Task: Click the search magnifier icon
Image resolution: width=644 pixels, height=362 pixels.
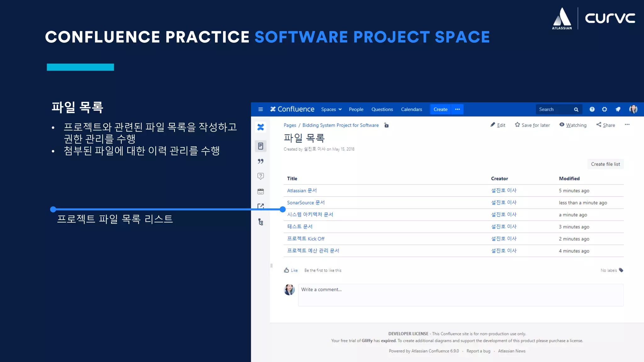Action: click(x=576, y=109)
